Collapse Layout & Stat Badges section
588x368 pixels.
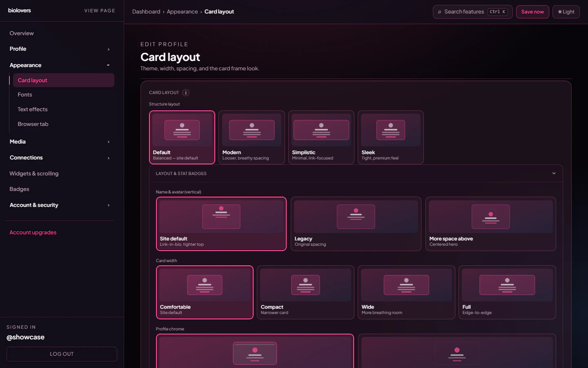pyautogui.click(x=356, y=174)
